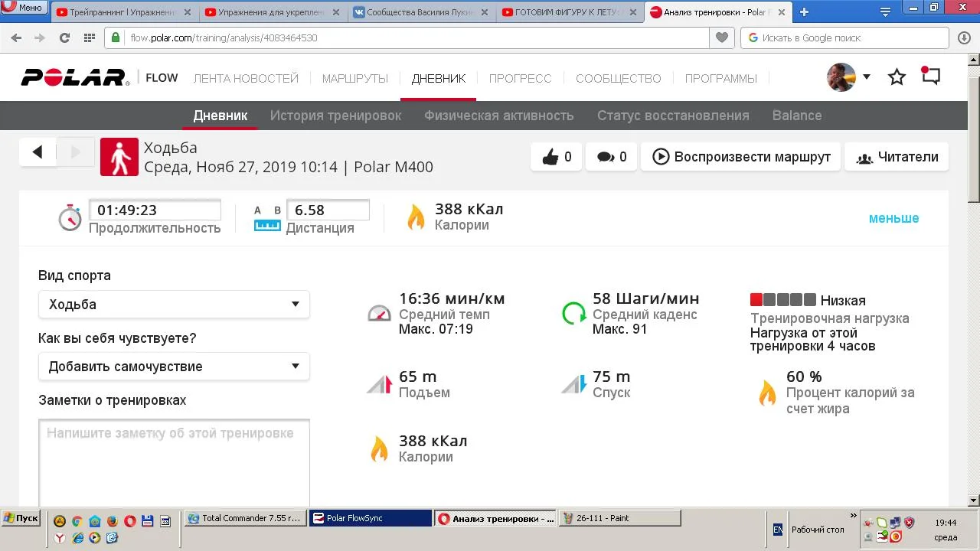
Task: Switch to Статус восстановления tab
Action: pyautogui.click(x=672, y=116)
